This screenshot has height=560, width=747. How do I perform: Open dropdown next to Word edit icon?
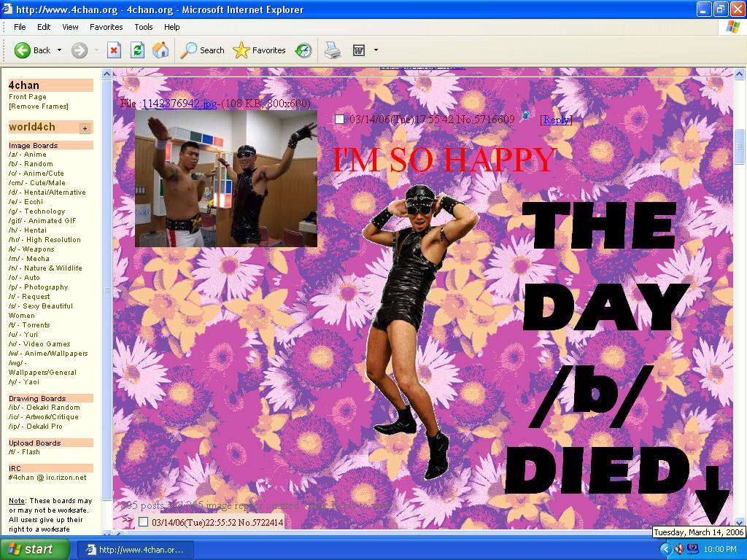[x=376, y=50]
